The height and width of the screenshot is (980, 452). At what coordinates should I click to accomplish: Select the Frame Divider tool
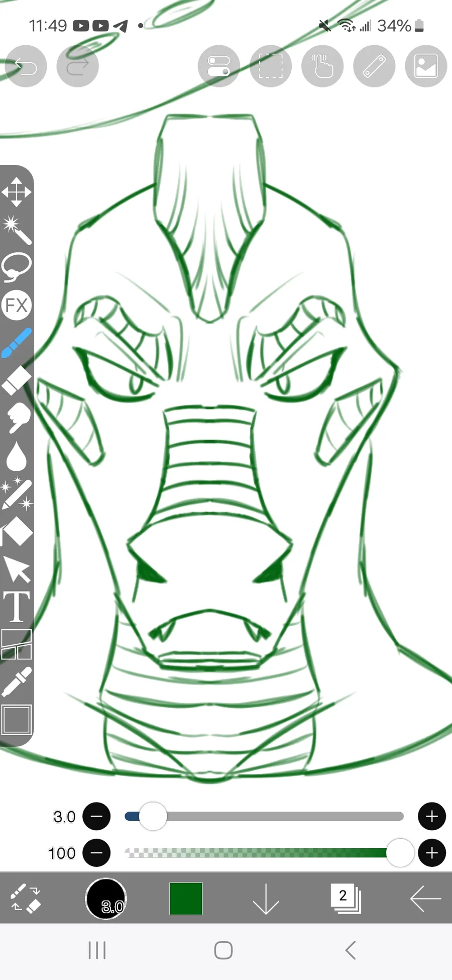tap(16, 644)
